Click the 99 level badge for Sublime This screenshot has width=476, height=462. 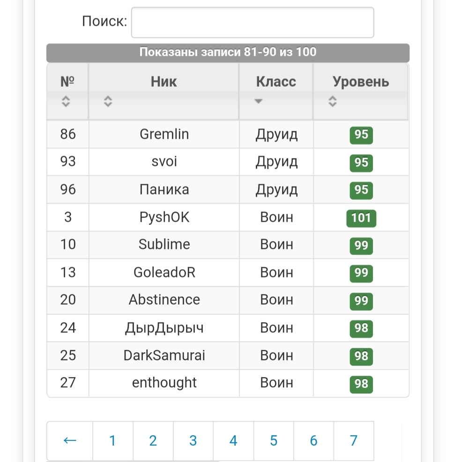pos(361,246)
